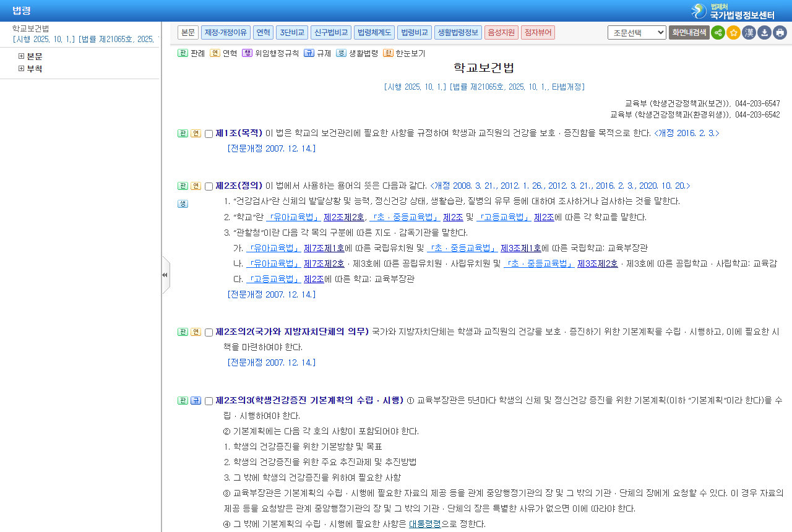Open the 제정·개정이유 tab

226,32
